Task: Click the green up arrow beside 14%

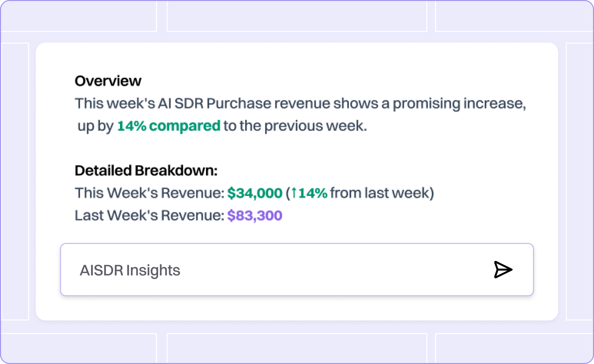Action: click(x=294, y=193)
